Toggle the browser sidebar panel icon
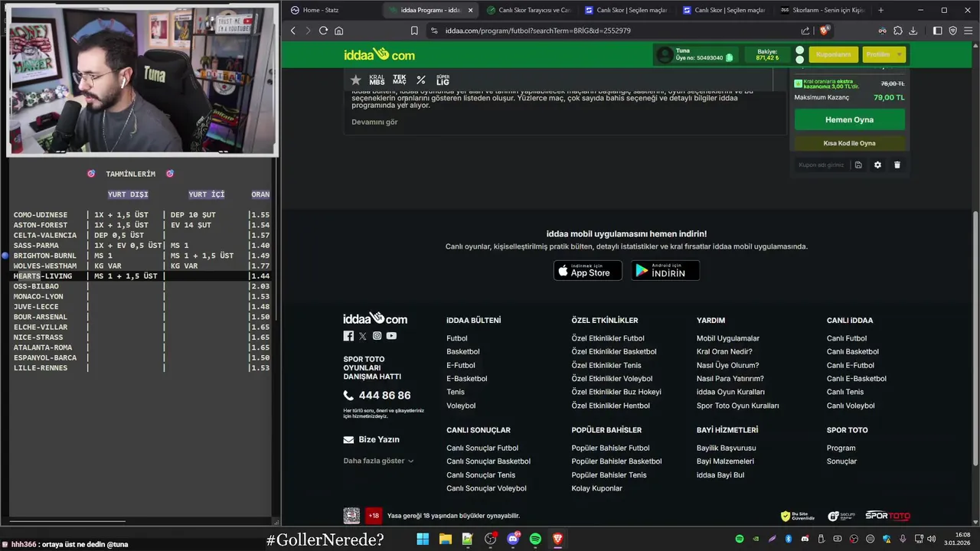This screenshot has height=551, width=980. (937, 31)
